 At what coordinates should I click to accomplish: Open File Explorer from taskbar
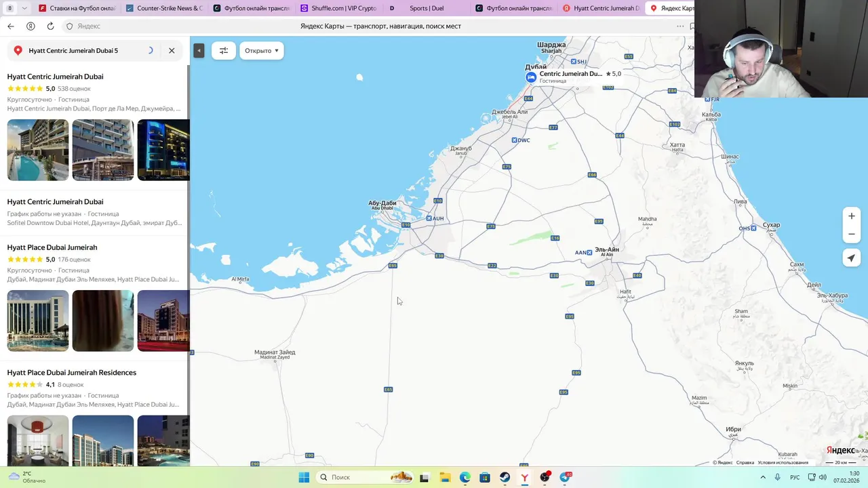445,477
